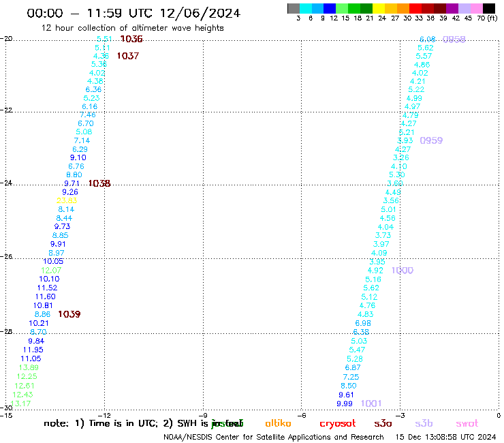Select the wave height value 8.86
This screenshot has height=443, width=504.
[42, 314]
